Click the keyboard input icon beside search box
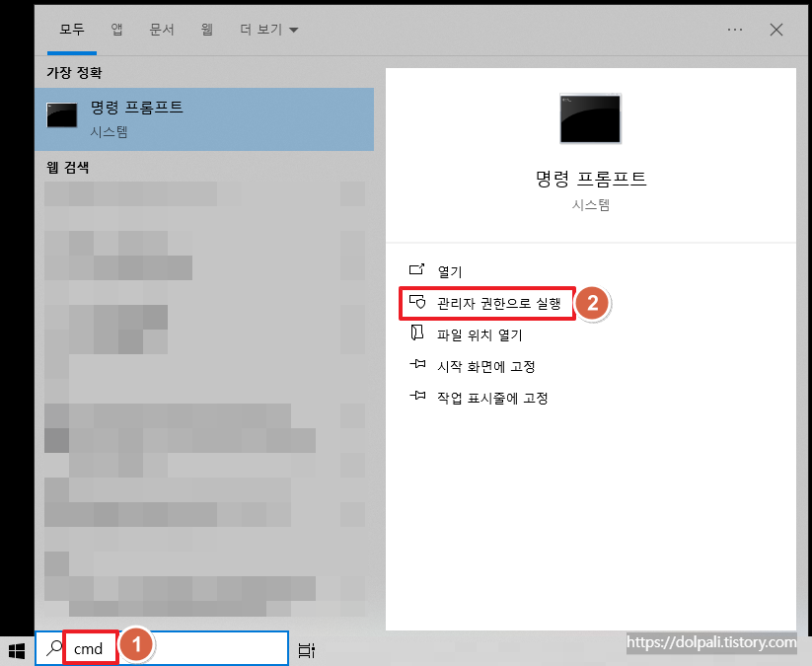The image size is (812, 666). coord(306,646)
